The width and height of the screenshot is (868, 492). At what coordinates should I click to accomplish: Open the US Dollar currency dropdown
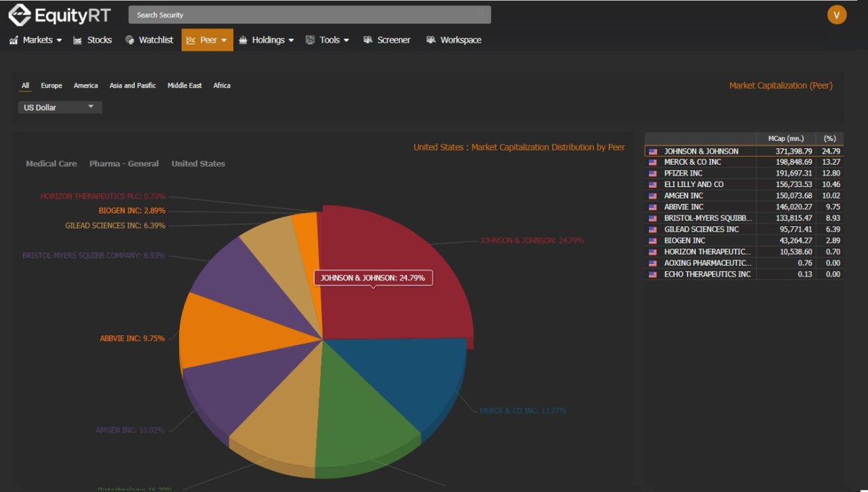(60, 107)
